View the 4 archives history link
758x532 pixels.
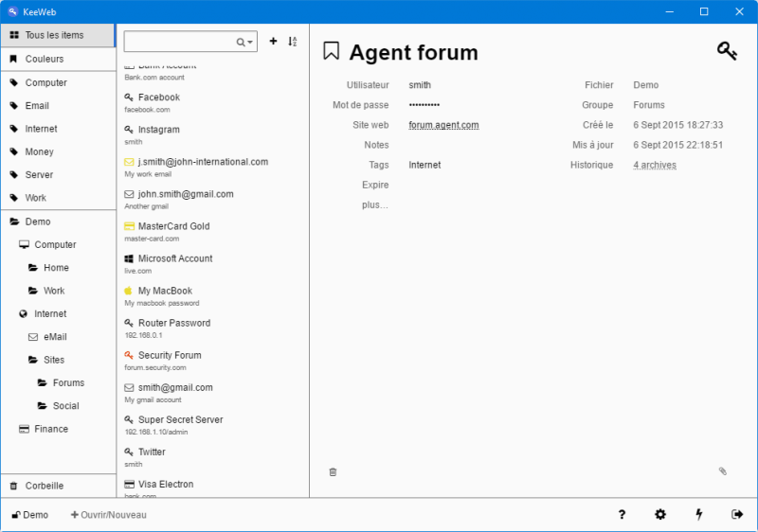point(655,165)
